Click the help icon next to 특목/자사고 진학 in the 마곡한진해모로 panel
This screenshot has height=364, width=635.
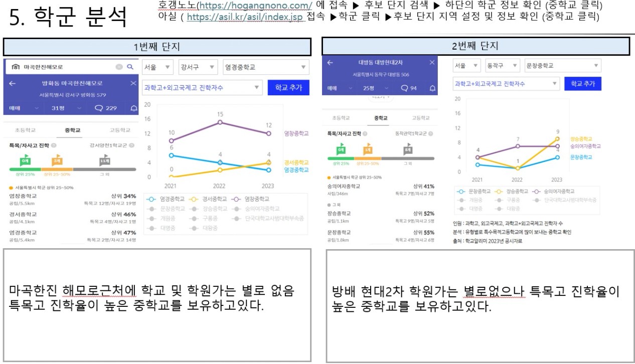(x=54, y=145)
